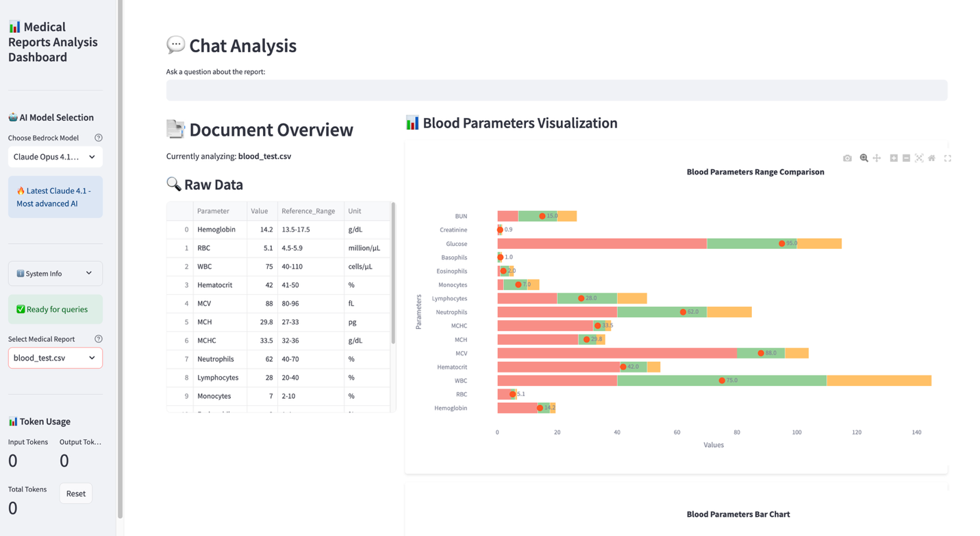The image size is (980, 536).
Task: Open the help tooltip beside Choose Bedrock Model
Action: (x=99, y=137)
